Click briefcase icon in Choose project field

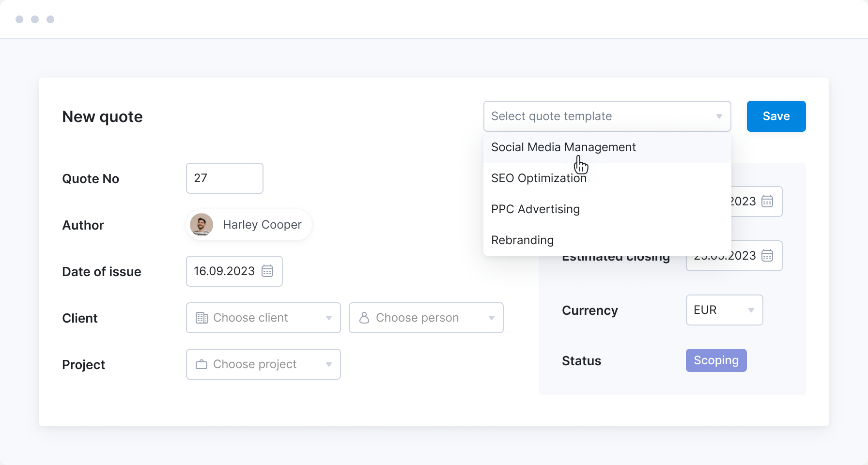point(201,364)
